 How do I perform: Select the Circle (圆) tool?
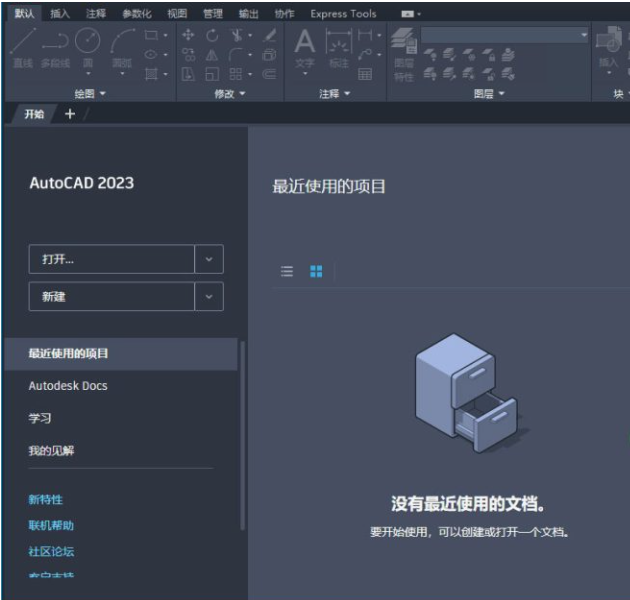pos(88,47)
